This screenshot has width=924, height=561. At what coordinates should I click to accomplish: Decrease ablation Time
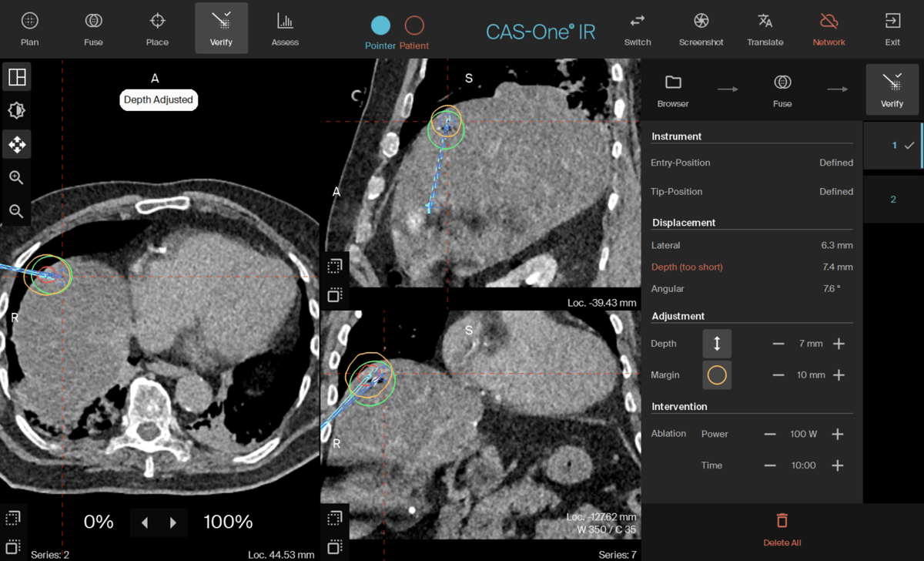tap(770, 465)
